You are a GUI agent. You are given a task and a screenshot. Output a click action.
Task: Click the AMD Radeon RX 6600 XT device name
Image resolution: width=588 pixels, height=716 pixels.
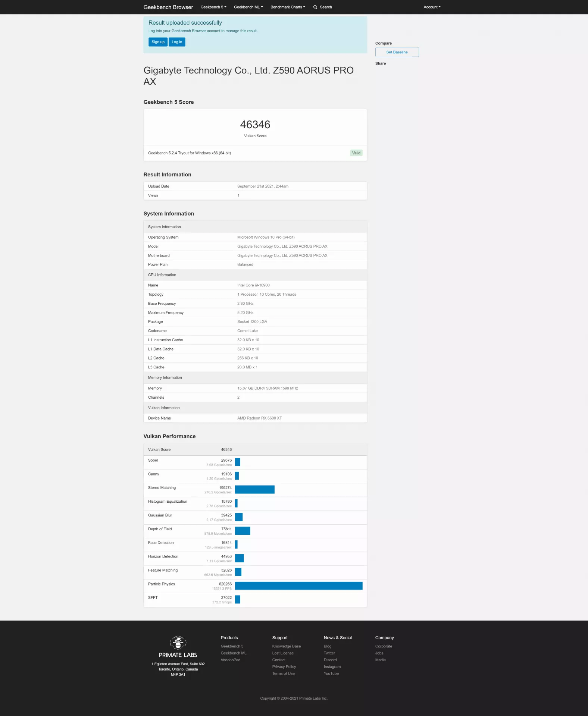(260, 418)
